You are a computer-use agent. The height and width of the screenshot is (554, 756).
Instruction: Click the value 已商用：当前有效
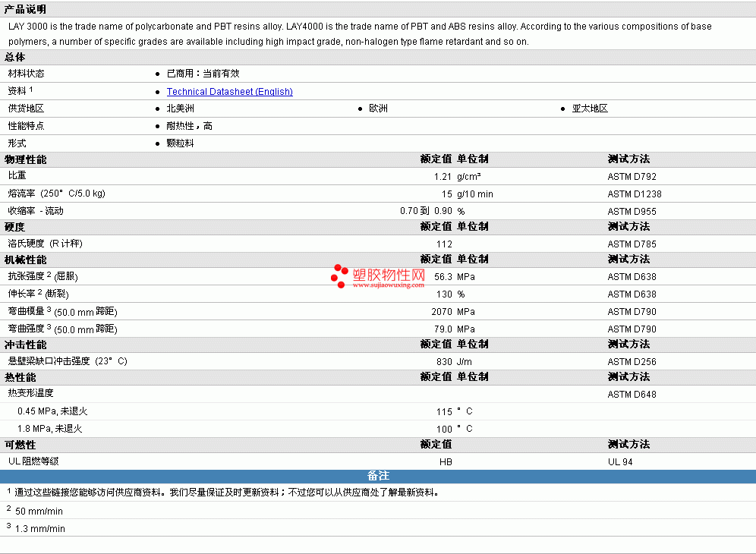click(203, 74)
